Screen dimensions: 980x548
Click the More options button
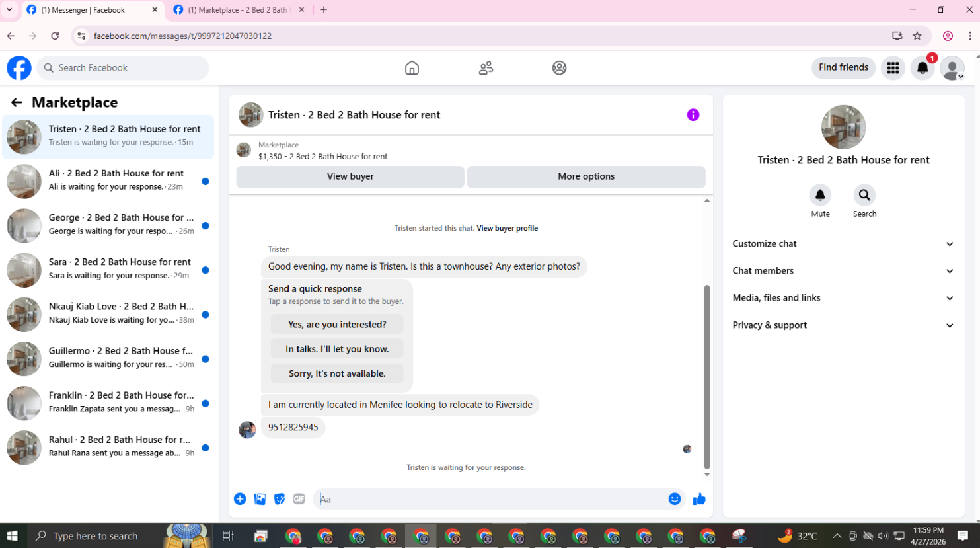pyautogui.click(x=586, y=176)
